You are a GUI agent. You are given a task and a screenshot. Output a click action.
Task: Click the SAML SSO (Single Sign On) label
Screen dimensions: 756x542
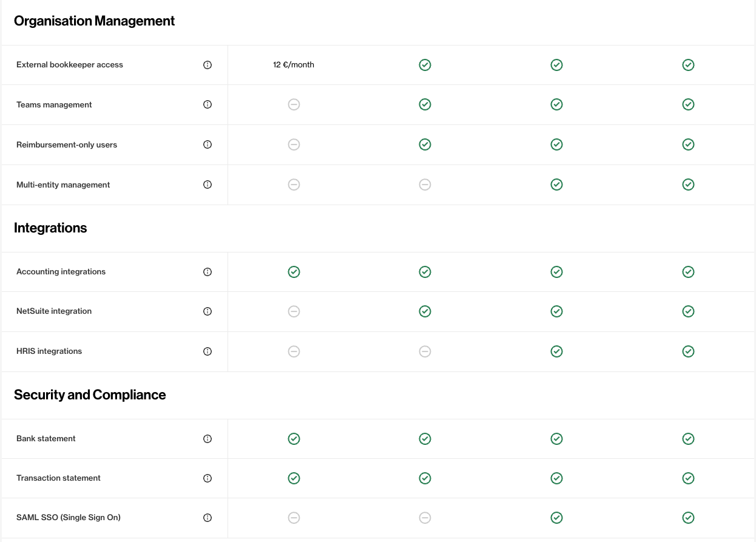click(x=69, y=518)
